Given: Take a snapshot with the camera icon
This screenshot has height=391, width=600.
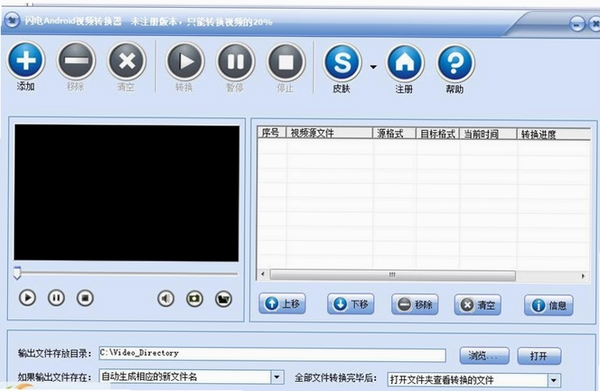Looking at the screenshot, I should click(x=194, y=298).
